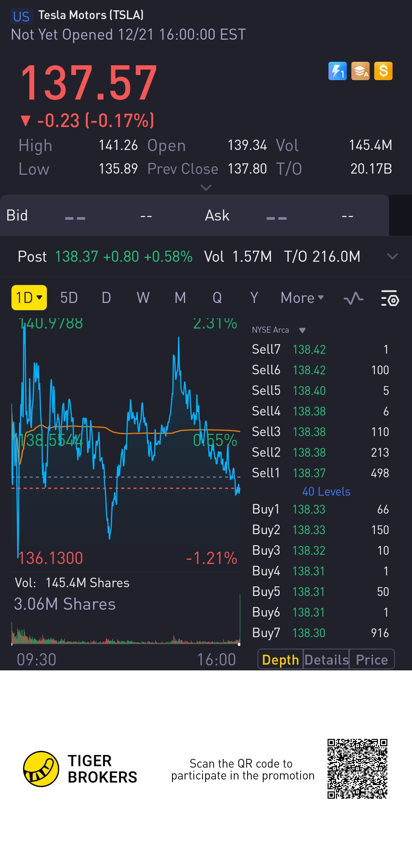Select the Buy7 order book row
This screenshot has height=868, width=412.
(x=320, y=633)
